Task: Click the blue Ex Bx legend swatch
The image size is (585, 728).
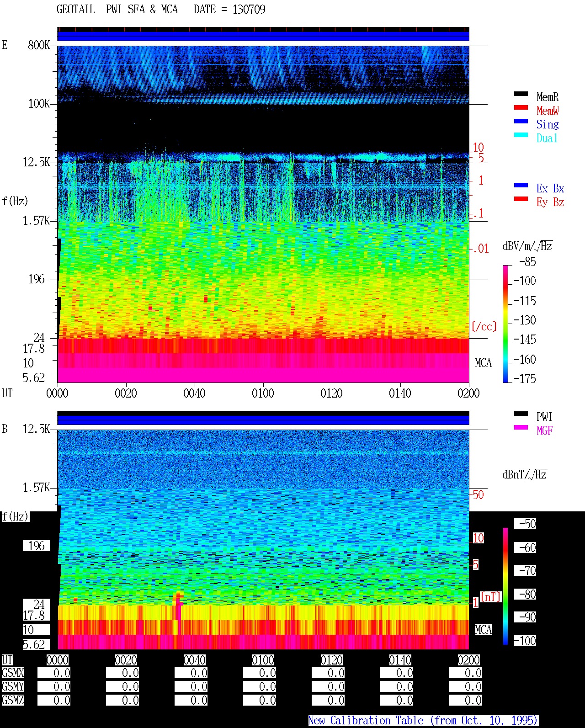Action: pos(521,185)
